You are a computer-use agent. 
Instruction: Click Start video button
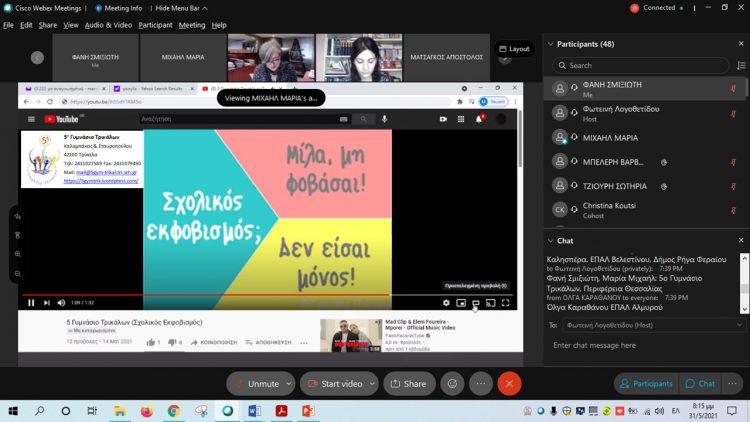[335, 384]
